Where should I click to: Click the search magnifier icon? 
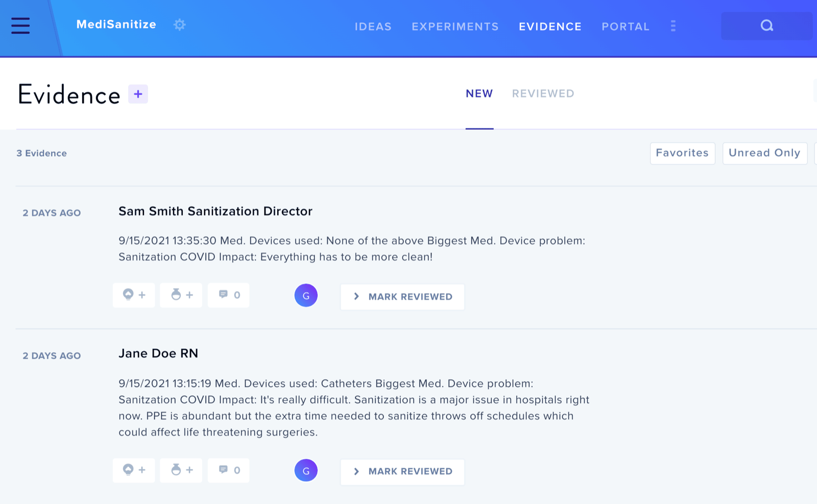click(766, 26)
